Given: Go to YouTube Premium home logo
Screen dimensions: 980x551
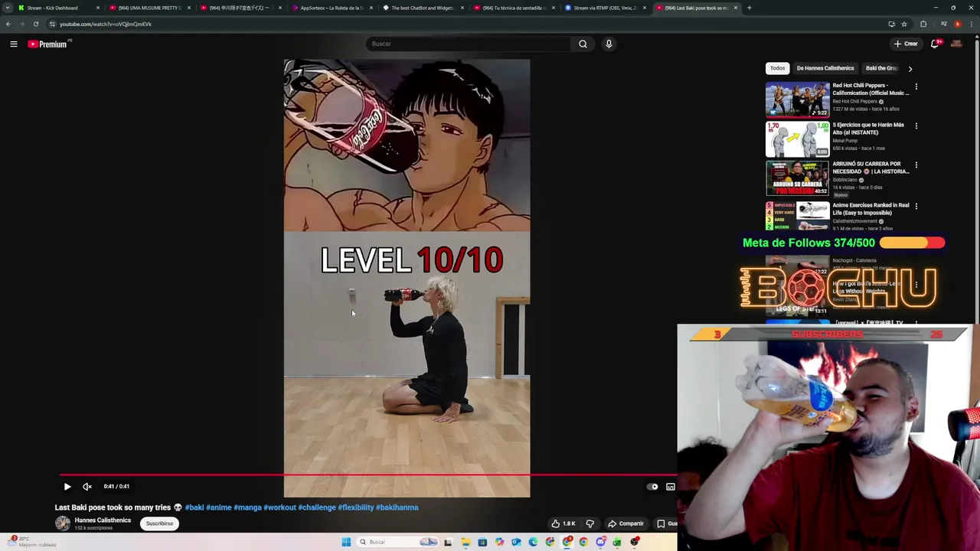Looking at the screenshot, I should tap(47, 44).
